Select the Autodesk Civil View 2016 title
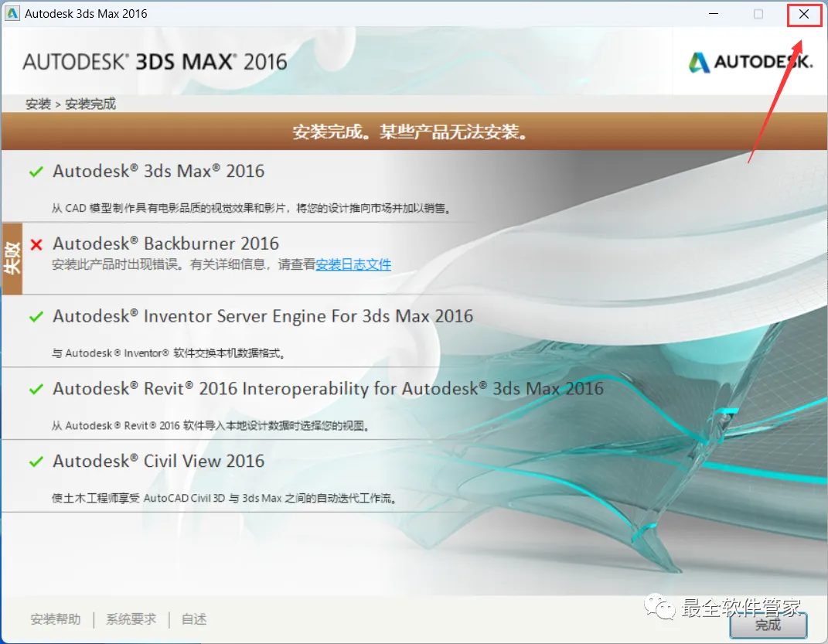Image resolution: width=828 pixels, height=644 pixels. tap(158, 461)
